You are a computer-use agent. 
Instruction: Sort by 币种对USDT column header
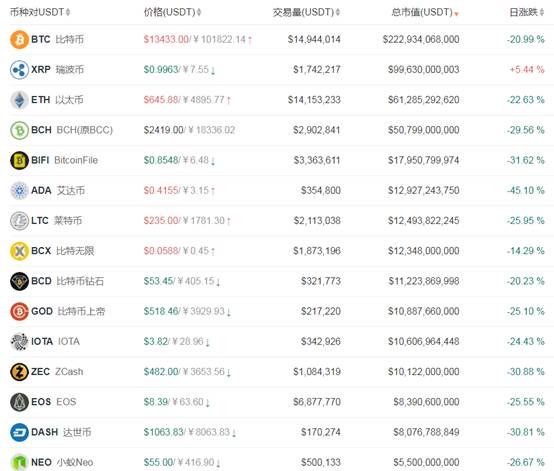pos(40,12)
